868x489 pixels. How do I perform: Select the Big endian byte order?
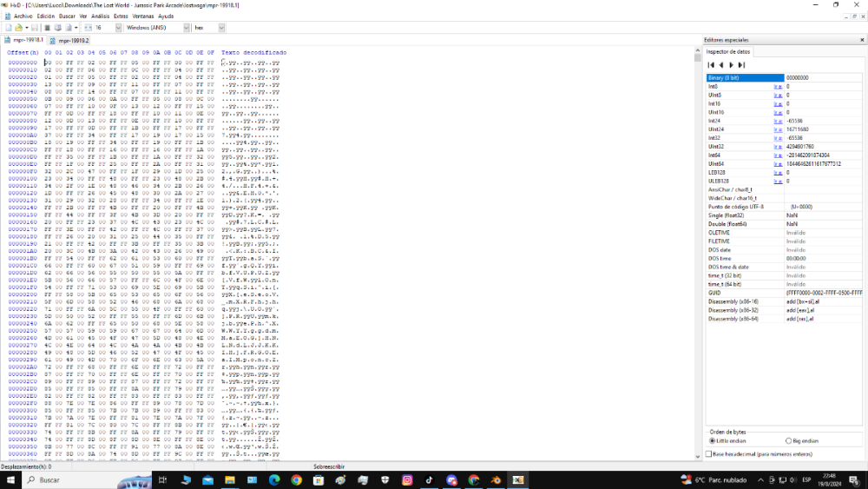[788, 440]
